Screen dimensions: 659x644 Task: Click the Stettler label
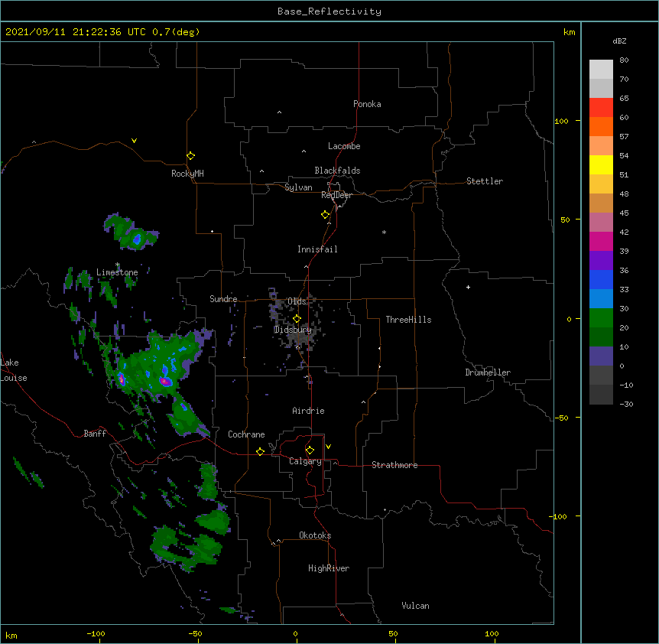(485, 181)
